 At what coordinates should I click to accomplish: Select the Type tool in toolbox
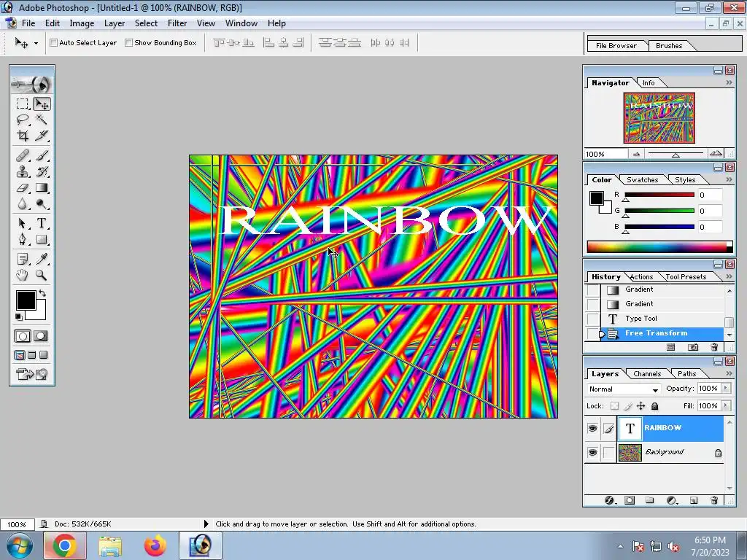pos(42,223)
